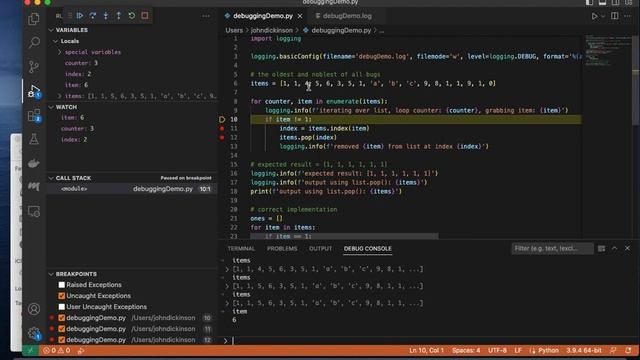
Task: Open the PROBLEMS panel tab
Action: 282,248
